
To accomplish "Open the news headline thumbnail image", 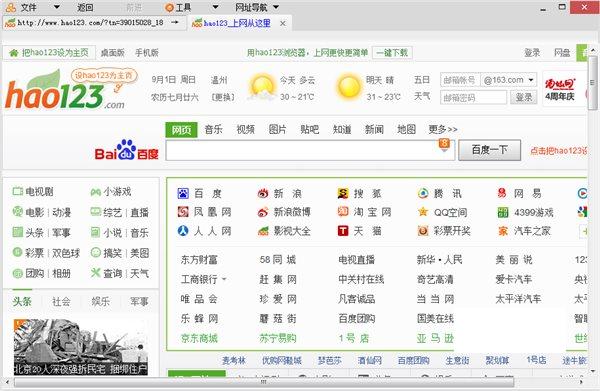I will tap(80, 347).
